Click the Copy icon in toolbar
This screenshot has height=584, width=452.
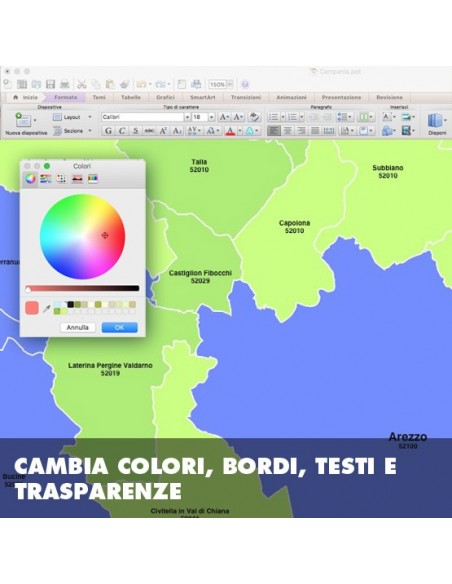click(96, 84)
